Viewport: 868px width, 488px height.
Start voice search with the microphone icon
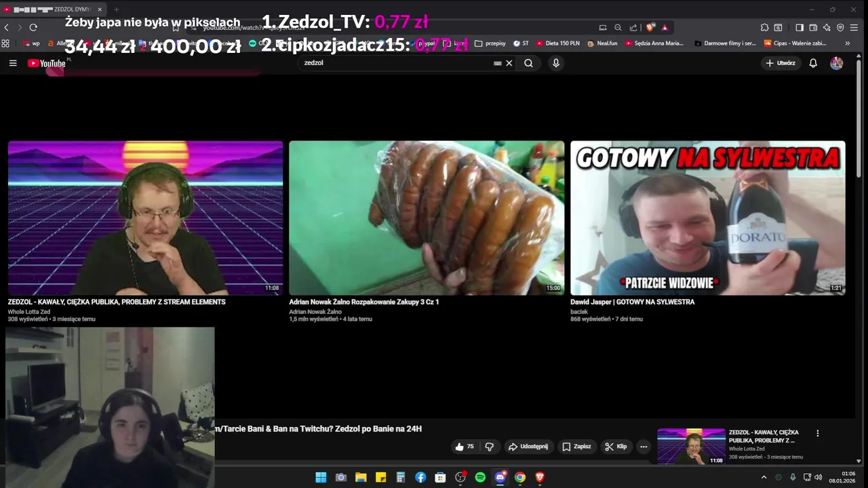coord(556,63)
